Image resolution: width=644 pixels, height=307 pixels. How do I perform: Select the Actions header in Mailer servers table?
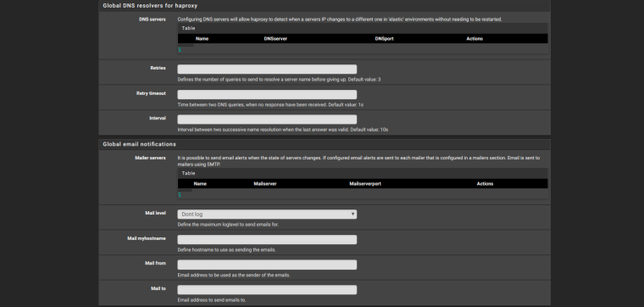[485, 184]
